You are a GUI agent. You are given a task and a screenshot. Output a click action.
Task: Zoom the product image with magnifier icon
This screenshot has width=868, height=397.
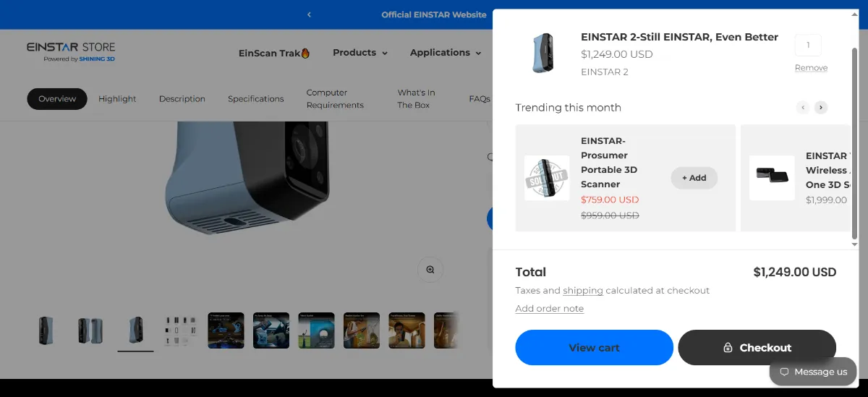coord(430,270)
